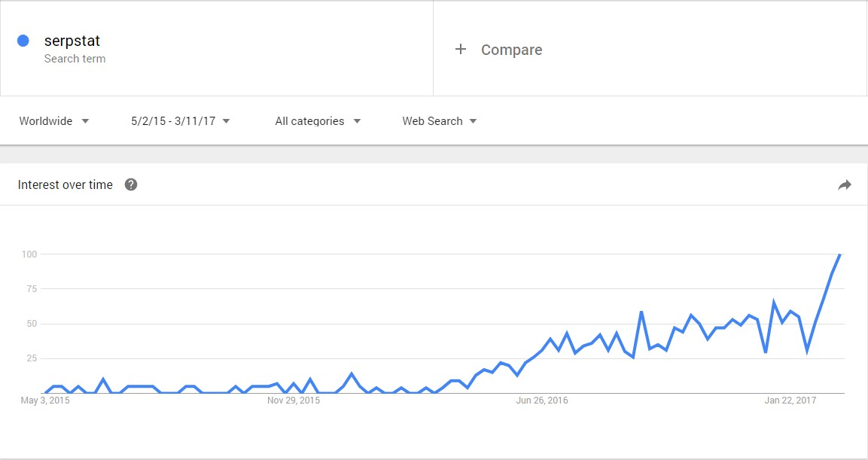Screen dimensions: 868x460
Task: Click the chart peak at value 100
Action: point(839,254)
